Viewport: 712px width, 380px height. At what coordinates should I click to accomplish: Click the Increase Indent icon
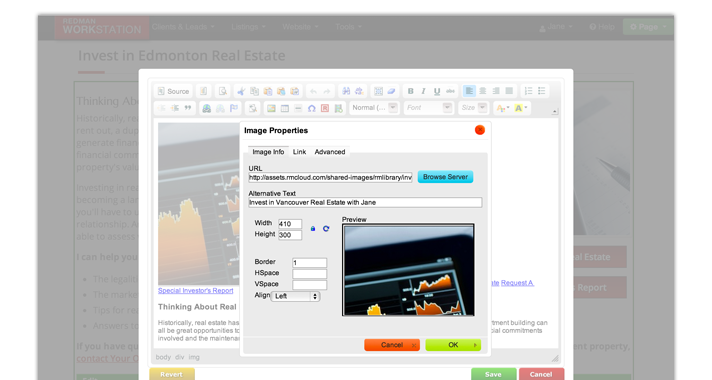[x=175, y=108]
